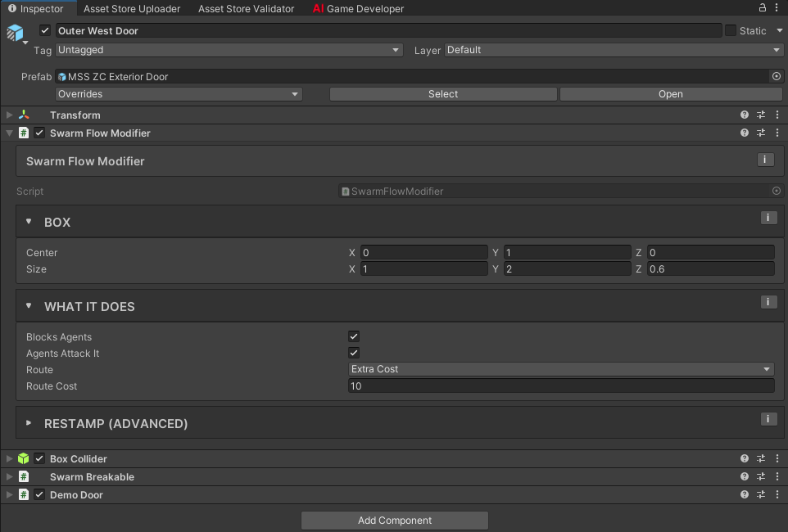
Task: Click the Script field object picker circle
Action: [x=777, y=191]
